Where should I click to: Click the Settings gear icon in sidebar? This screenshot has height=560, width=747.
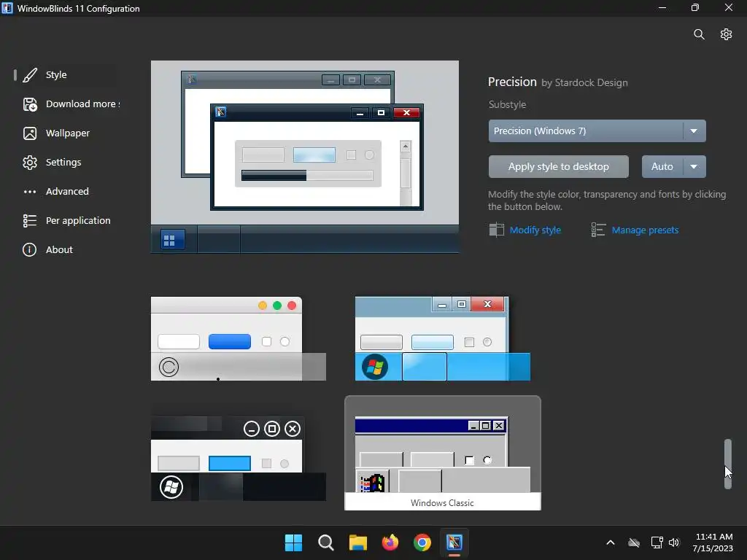pyautogui.click(x=29, y=163)
